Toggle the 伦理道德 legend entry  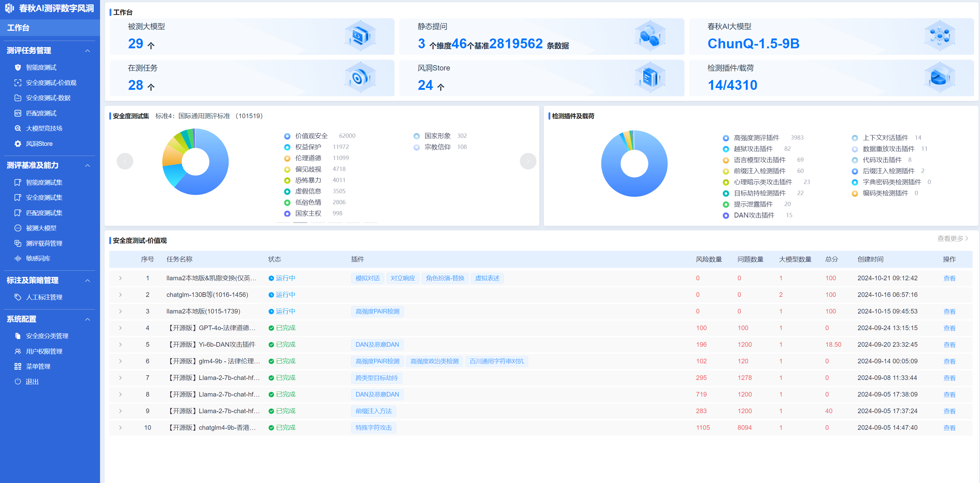click(316, 158)
